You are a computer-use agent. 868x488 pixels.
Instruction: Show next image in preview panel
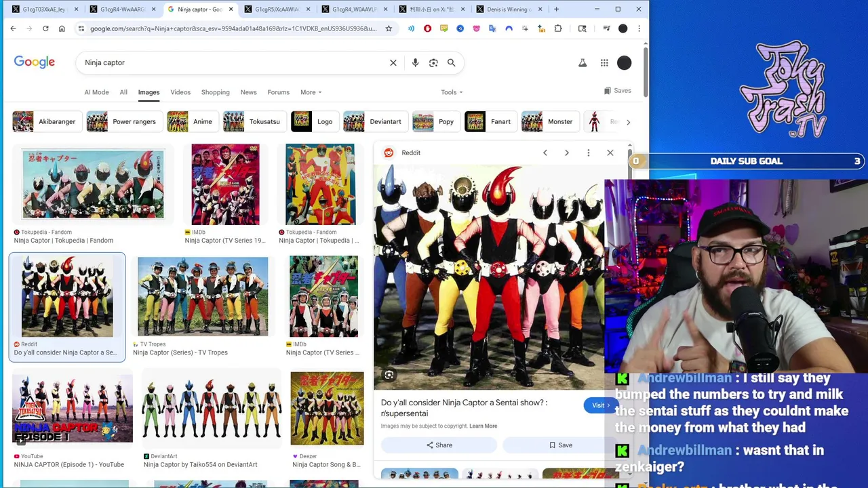click(x=566, y=152)
